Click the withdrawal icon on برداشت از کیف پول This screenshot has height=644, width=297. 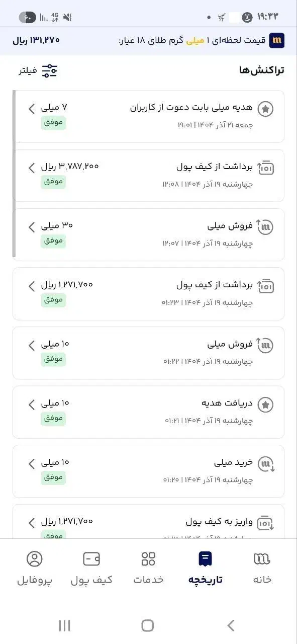(x=265, y=168)
